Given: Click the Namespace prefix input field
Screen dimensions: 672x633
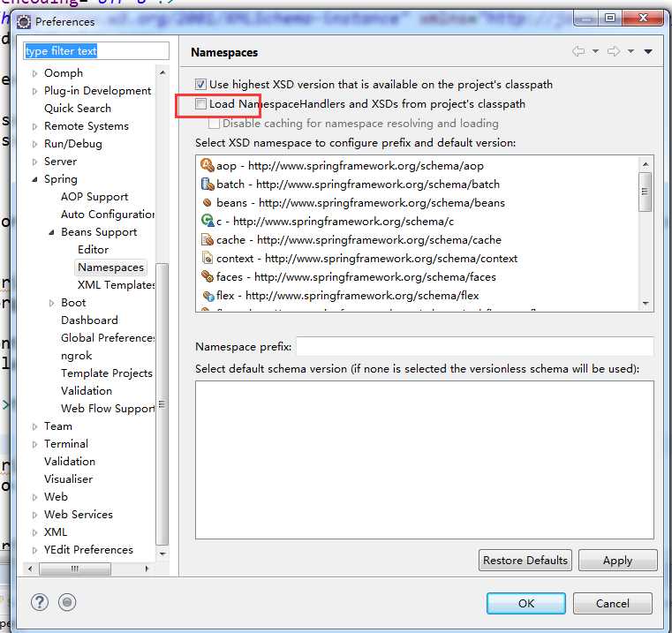Looking at the screenshot, I should [475, 346].
